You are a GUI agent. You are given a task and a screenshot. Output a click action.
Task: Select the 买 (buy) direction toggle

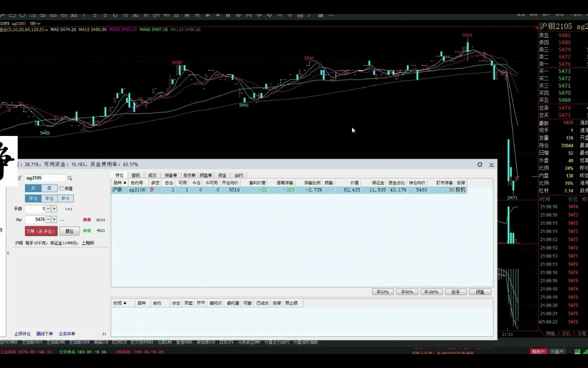tap(33, 188)
